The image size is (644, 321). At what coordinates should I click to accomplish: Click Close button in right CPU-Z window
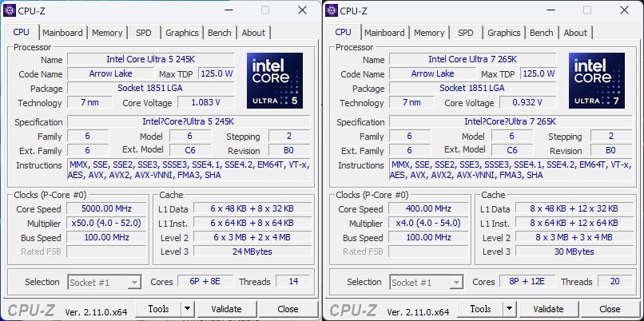click(x=610, y=309)
